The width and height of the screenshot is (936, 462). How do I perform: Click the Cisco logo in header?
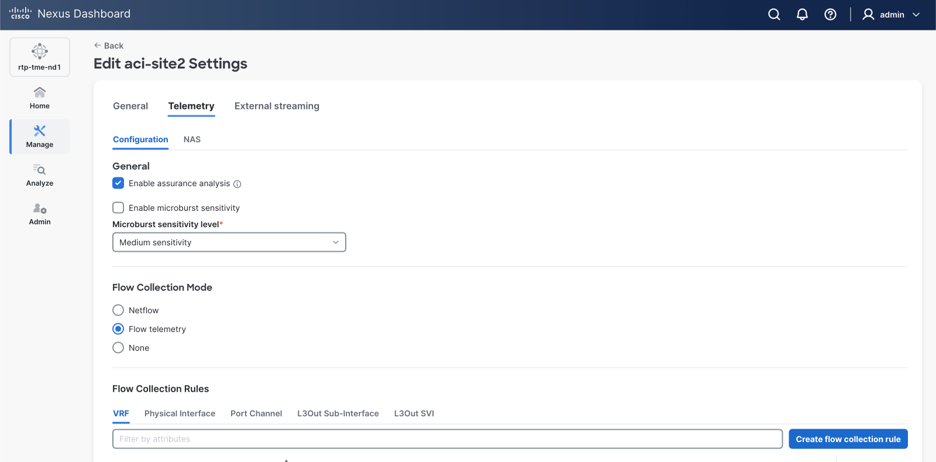pos(20,14)
